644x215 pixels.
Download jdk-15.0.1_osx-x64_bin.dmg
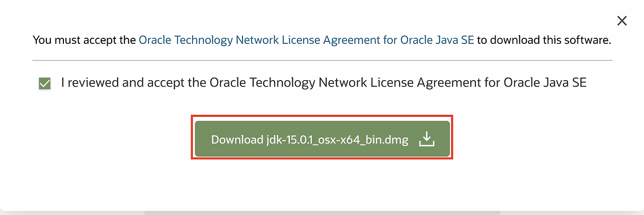pos(322,139)
